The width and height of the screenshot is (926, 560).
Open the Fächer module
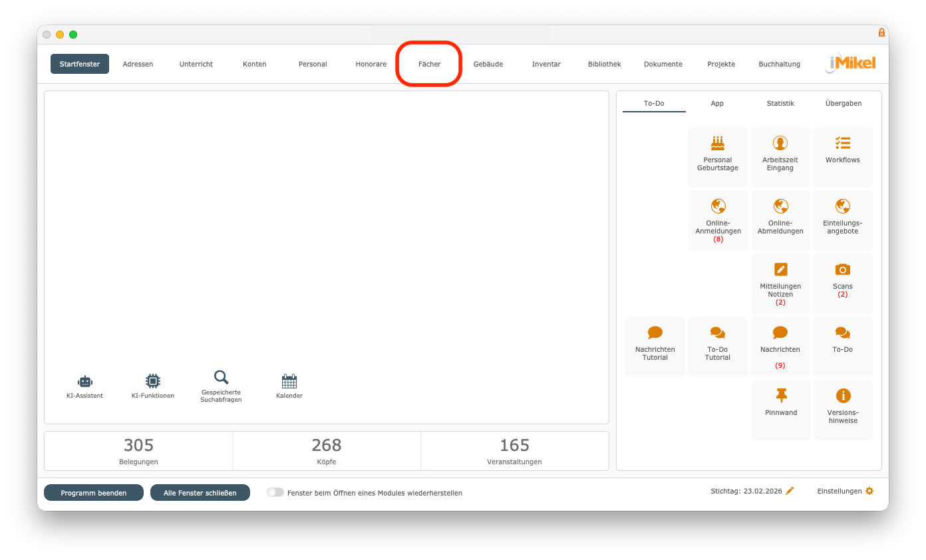(429, 64)
